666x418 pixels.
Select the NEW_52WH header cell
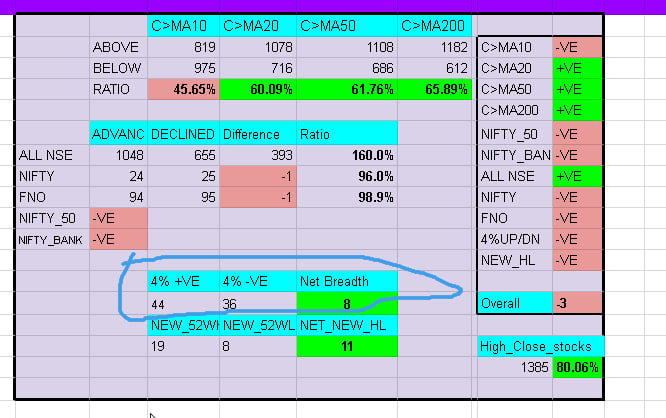[x=183, y=325]
